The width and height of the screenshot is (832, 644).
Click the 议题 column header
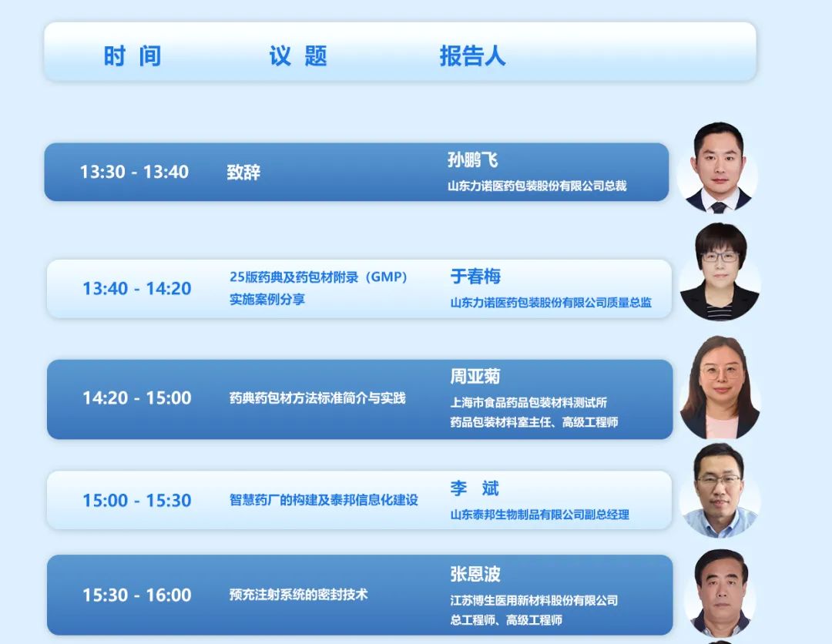click(x=297, y=55)
